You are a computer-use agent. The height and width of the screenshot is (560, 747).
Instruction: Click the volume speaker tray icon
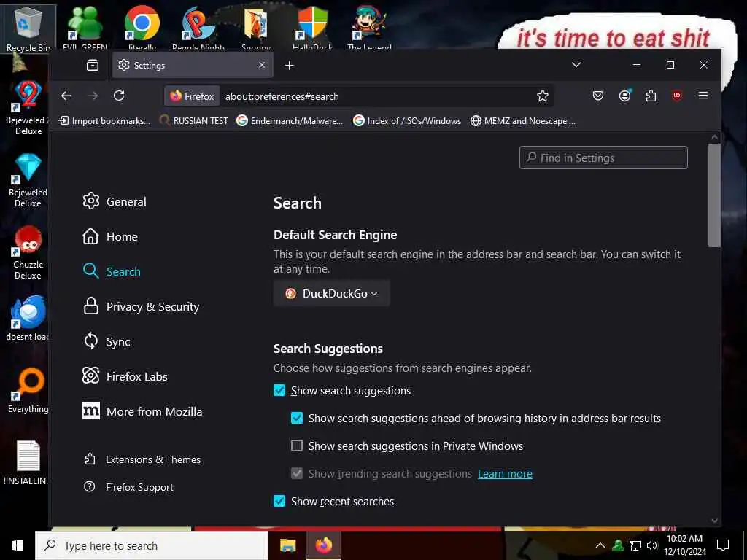coord(652,545)
